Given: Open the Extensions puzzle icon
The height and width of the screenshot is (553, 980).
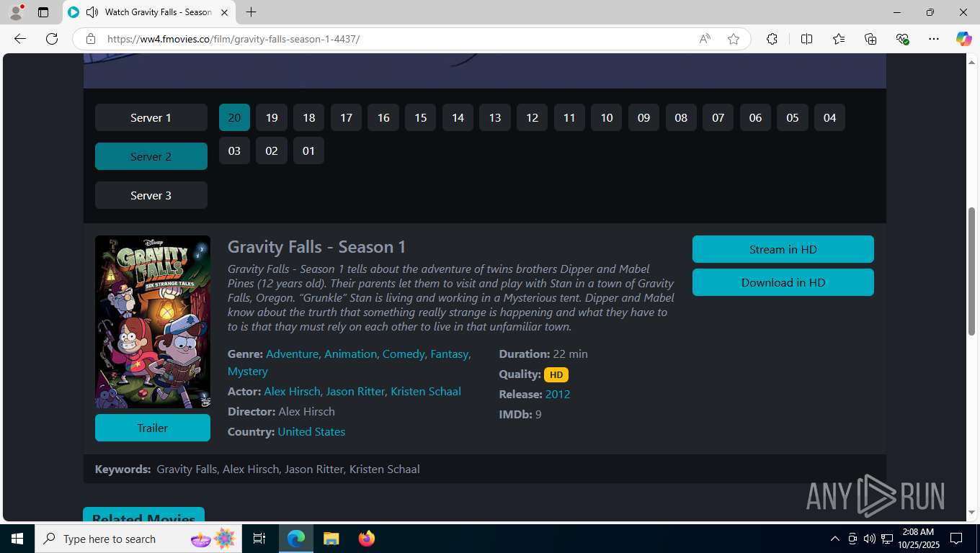Looking at the screenshot, I should point(772,39).
